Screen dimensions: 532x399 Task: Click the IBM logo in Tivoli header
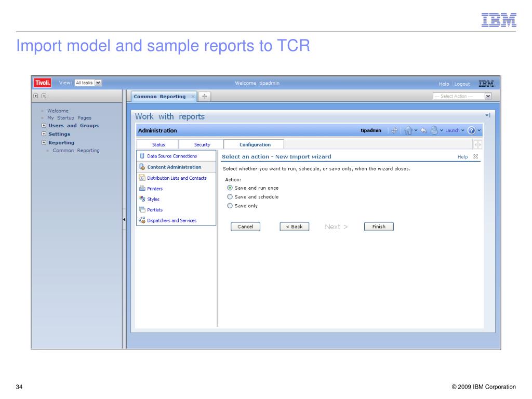point(486,84)
